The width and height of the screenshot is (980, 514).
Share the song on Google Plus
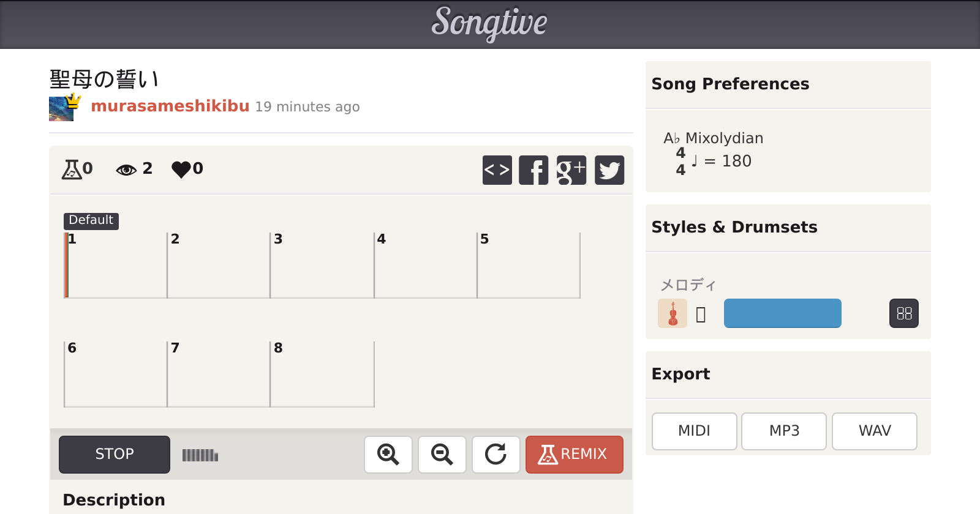tap(571, 170)
